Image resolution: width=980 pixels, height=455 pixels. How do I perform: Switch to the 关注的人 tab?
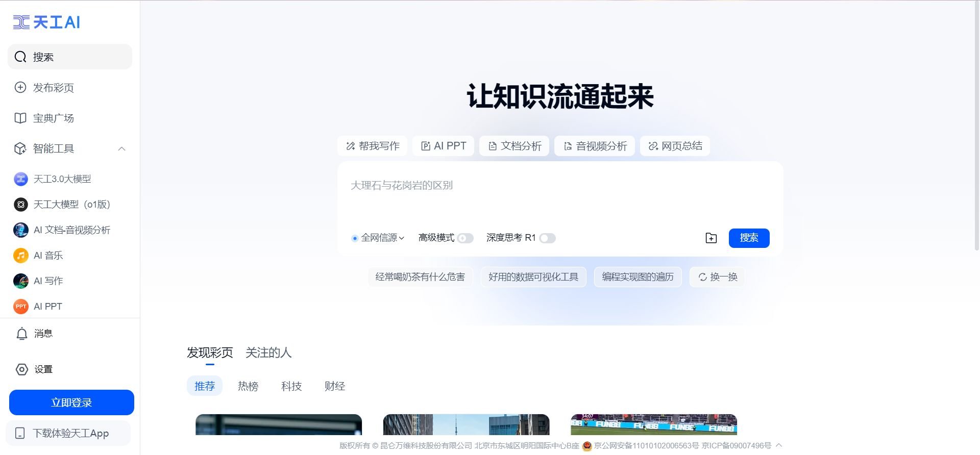point(268,352)
